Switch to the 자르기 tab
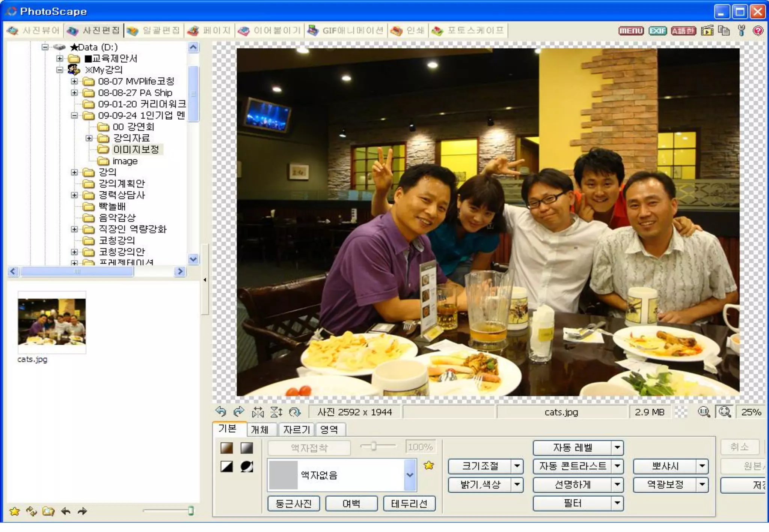The image size is (769, 532). (296, 429)
